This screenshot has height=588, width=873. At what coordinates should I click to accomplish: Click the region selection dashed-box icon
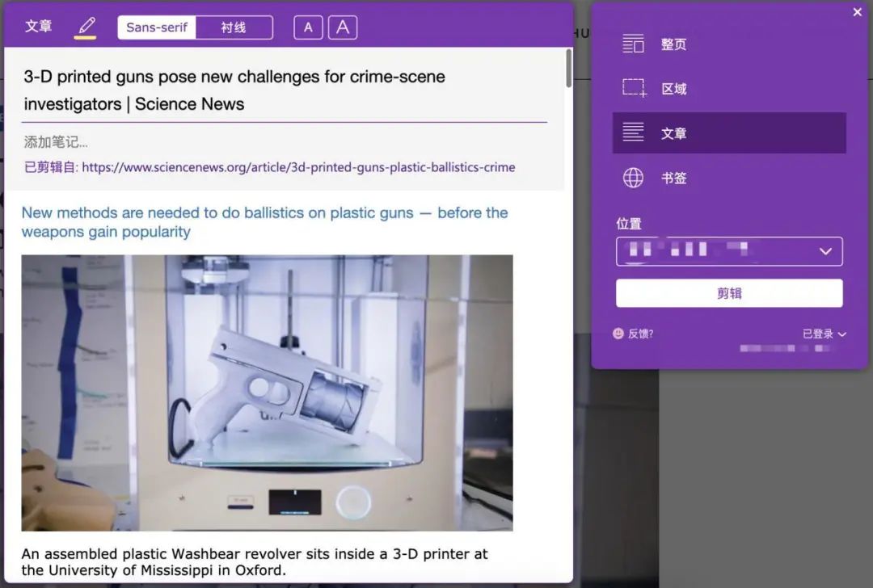click(634, 88)
